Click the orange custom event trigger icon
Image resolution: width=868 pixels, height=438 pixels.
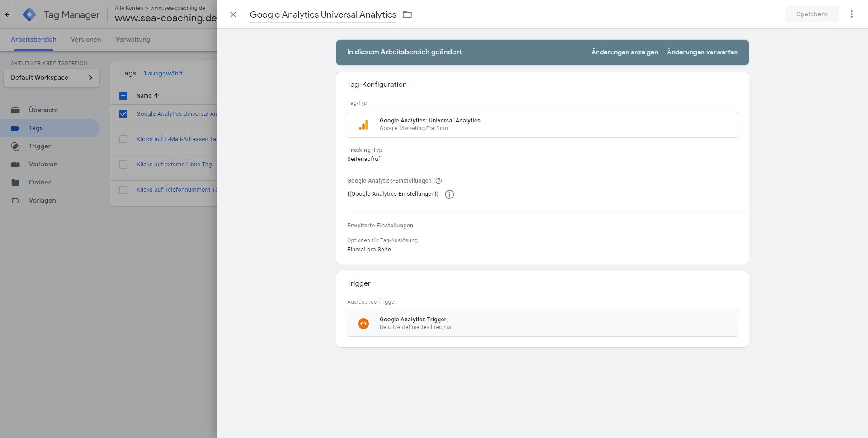pos(363,324)
